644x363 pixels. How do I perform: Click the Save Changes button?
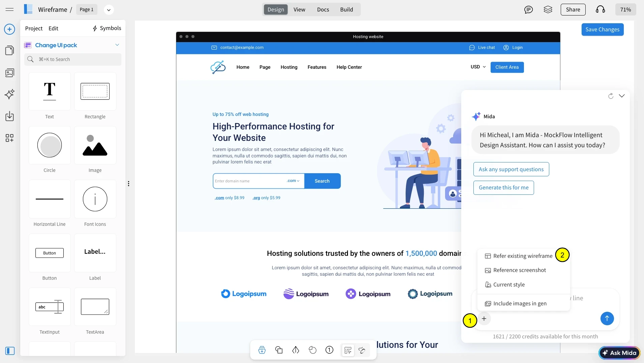click(x=602, y=29)
